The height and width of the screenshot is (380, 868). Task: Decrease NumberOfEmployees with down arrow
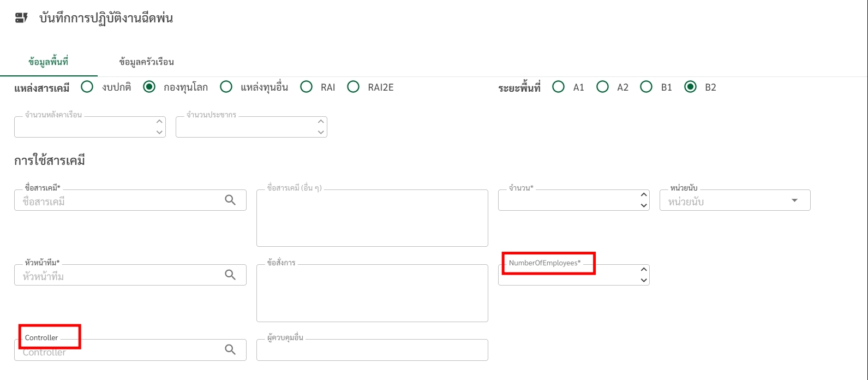[x=644, y=280]
